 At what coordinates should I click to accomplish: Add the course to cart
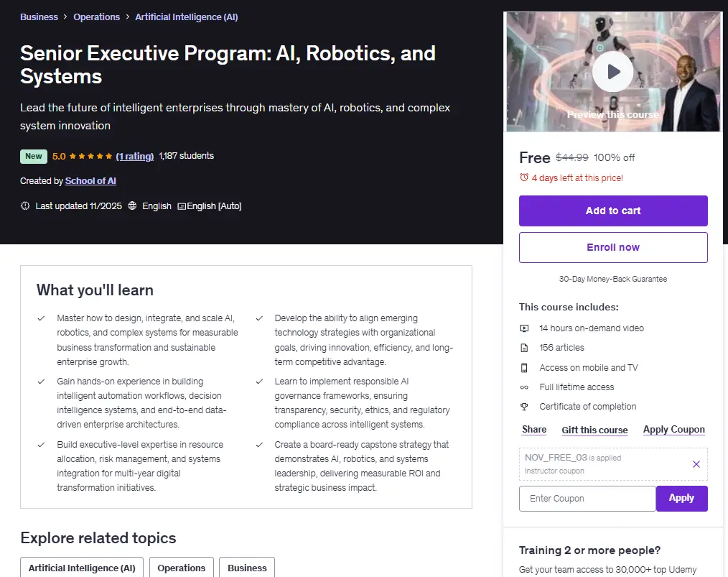coord(613,211)
